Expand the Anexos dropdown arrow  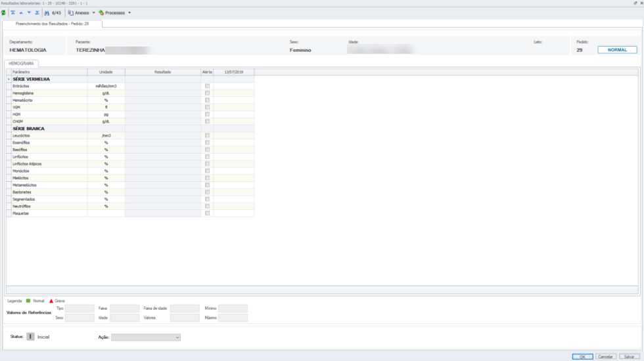(x=93, y=13)
